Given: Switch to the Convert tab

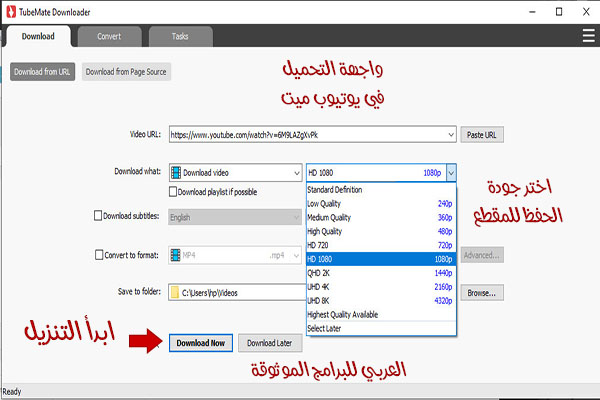Looking at the screenshot, I should pyautogui.click(x=109, y=36).
